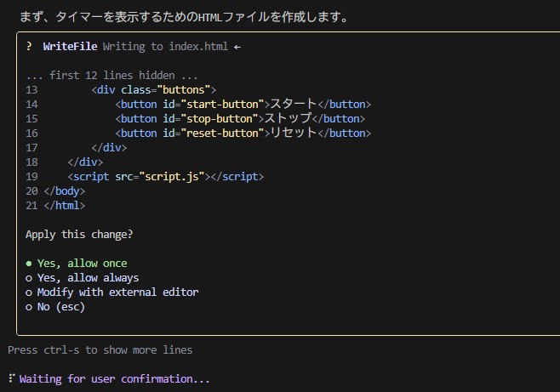Select 'No (esc)' option

(55, 307)
